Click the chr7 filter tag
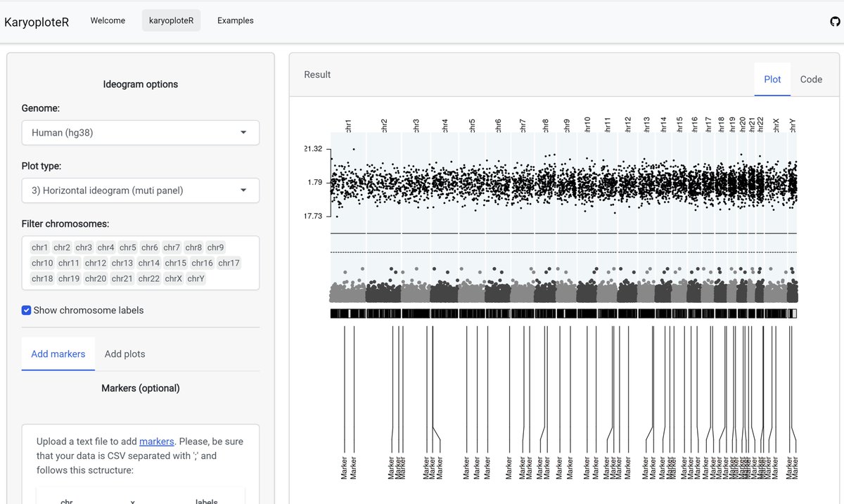Screen dimensions: 844x504 (x=172, y=247)
